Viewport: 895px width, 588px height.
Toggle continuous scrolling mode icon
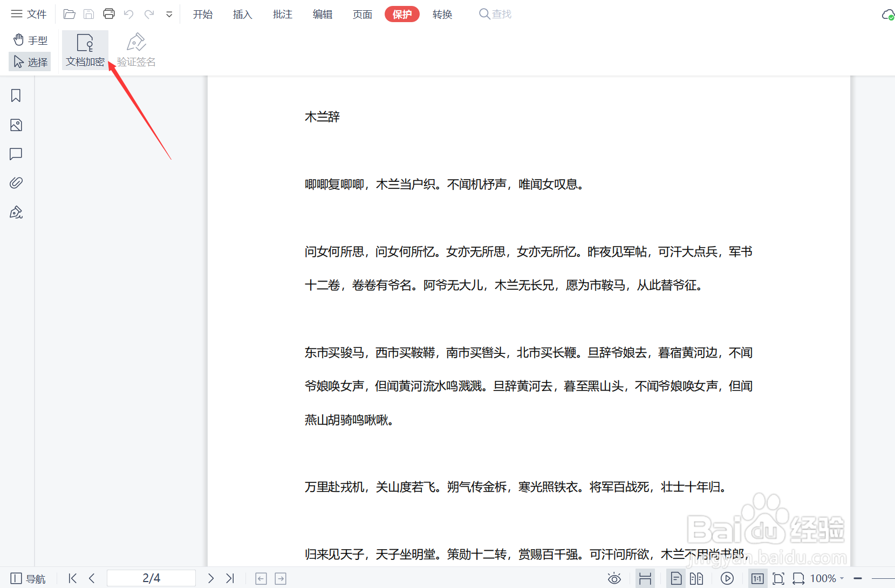click(x=645, y=579)
